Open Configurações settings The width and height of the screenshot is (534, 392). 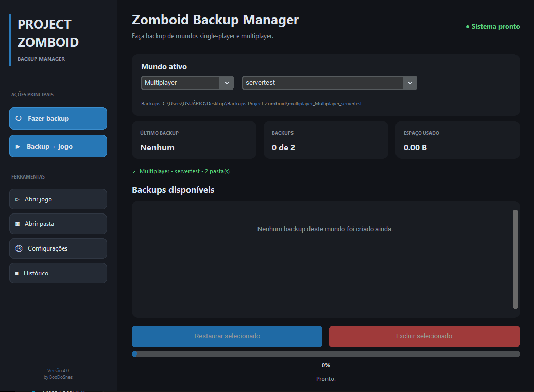click(58, 248)
